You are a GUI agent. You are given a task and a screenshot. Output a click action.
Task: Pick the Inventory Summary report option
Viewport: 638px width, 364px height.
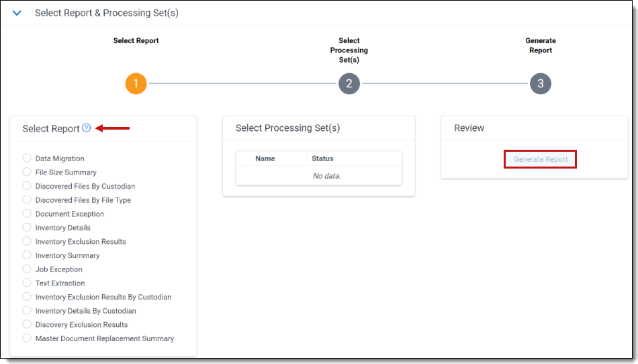27,255
